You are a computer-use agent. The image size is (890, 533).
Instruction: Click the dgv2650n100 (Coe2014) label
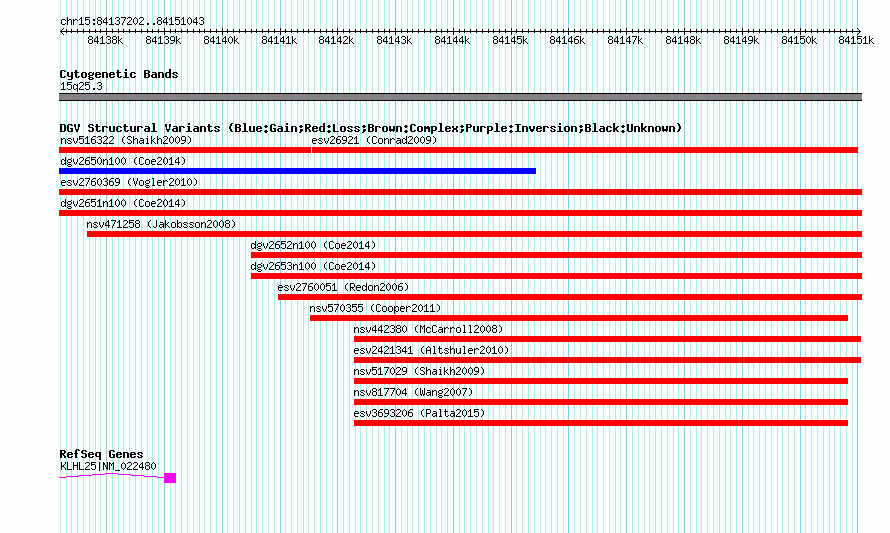pyautogui.click(x=123, y=161)
